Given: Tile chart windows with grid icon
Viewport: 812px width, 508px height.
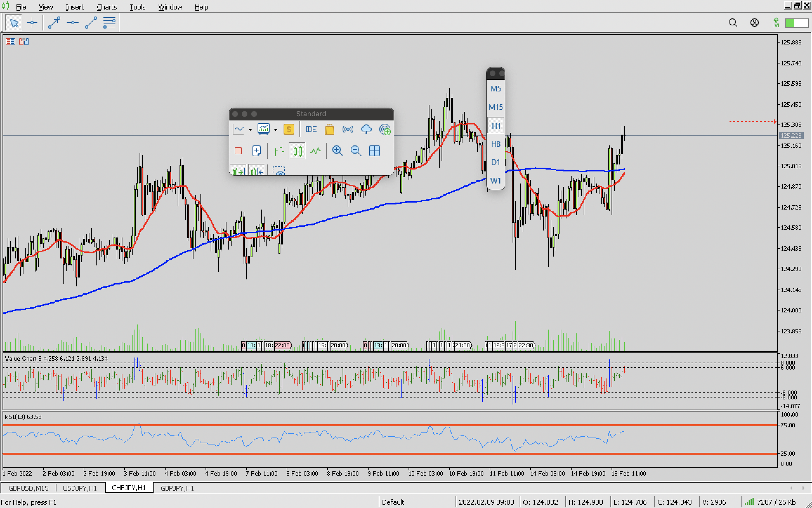Looking at the screenshot, I should (375, 151).
